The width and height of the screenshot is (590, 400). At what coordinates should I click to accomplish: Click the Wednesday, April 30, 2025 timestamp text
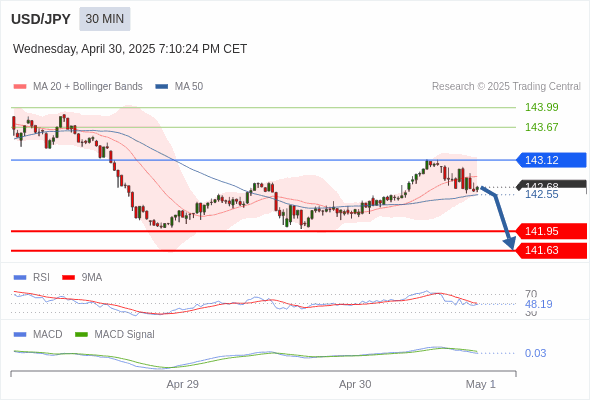[x=130, y=49]
